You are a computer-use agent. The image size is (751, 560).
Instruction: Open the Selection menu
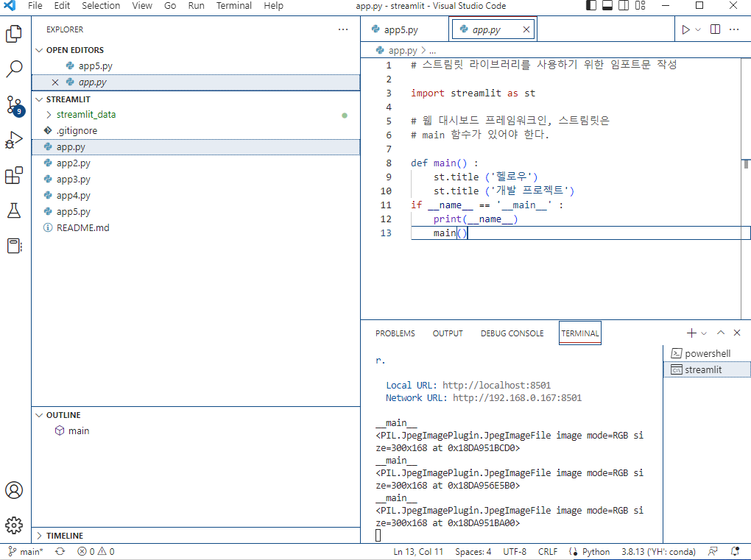point(101,6)
